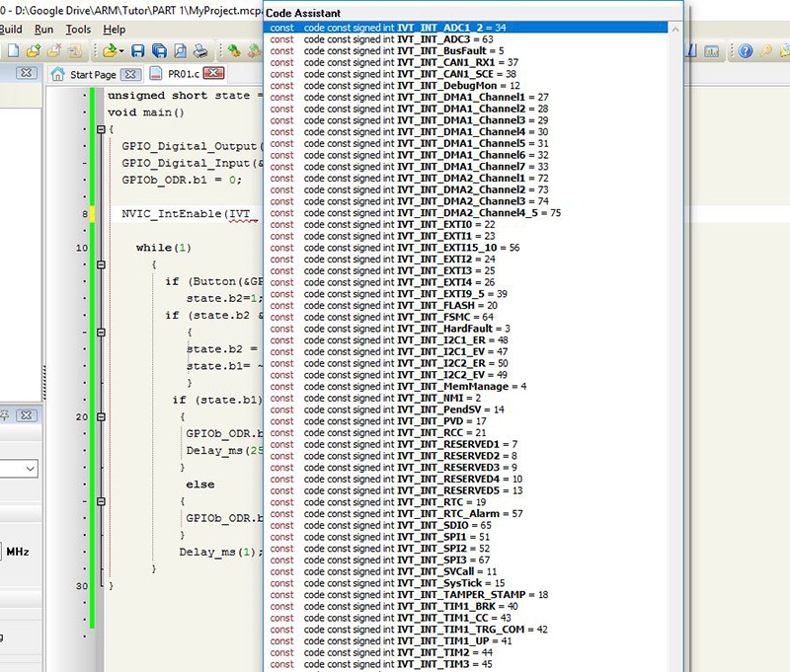Screen dimensions: 790x672
Task: Select IVT_INT_SysTick = 15 suggestion
Action: coord(466,583)
